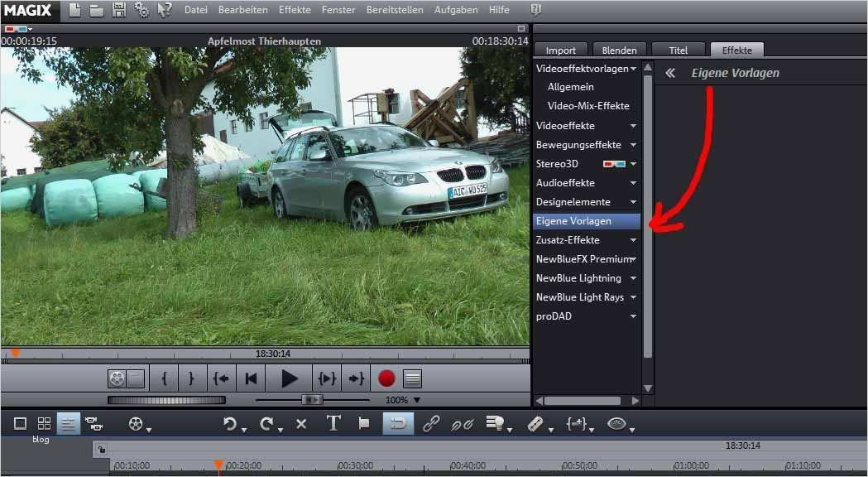Set the range start bracket marker

[165, 379]
